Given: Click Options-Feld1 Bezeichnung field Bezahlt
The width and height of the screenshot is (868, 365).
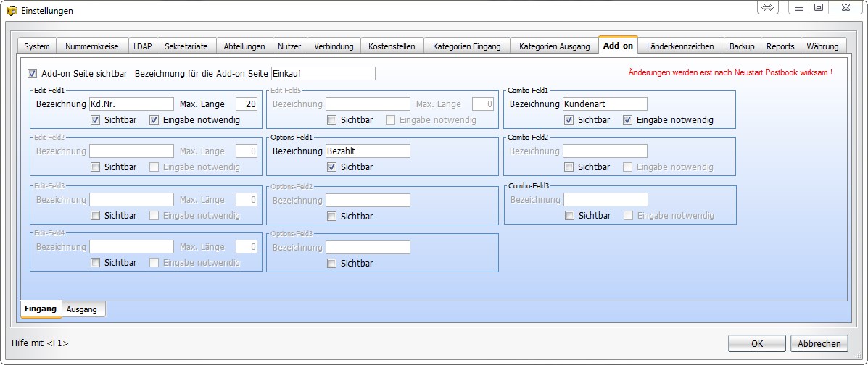Looking at the screenshot, I should [x=368, y=151].
